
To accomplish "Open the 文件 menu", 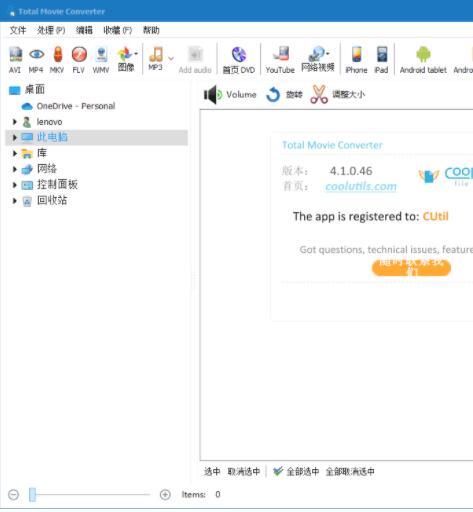I will coord(18,30).
